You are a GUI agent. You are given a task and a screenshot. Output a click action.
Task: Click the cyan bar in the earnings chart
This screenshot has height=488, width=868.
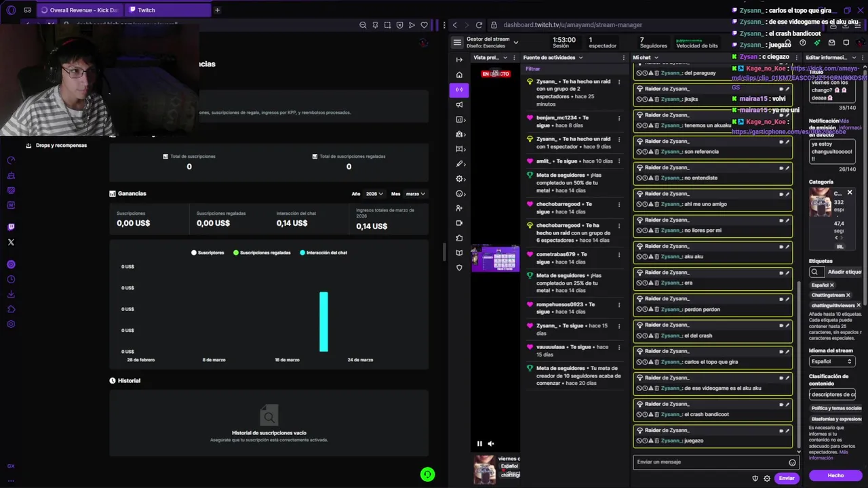coord(323,322)
